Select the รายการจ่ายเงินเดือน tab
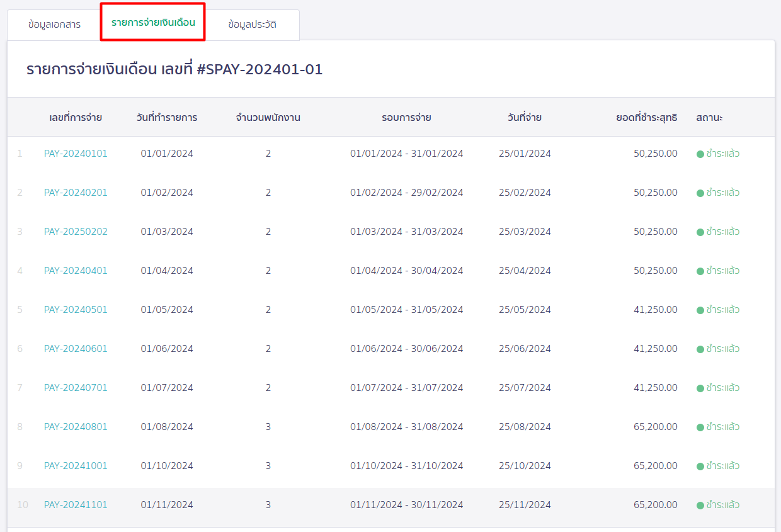 click(x=152, y=25)
